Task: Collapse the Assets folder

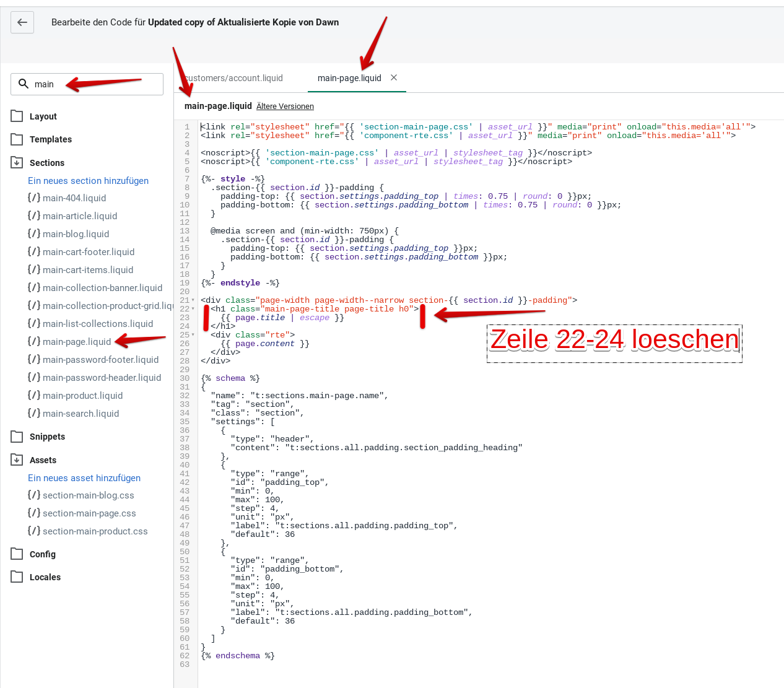Action: [x=34, y=460]
